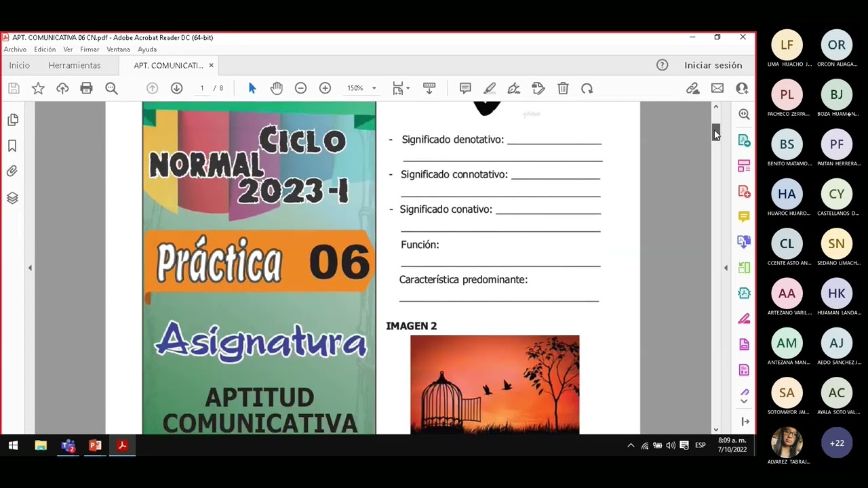
Task: Activate the Selection arrow tool
Action: tap(252, 88)
